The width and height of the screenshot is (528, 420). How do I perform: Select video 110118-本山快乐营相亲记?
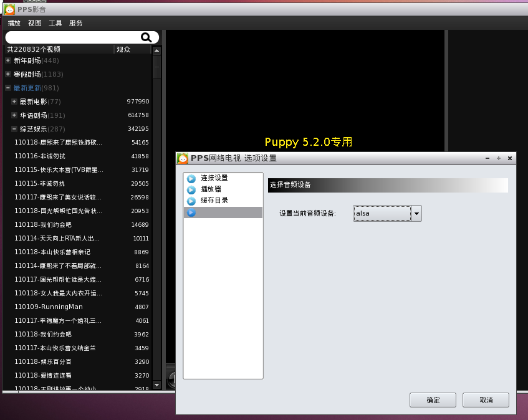[x=52, y=252]
